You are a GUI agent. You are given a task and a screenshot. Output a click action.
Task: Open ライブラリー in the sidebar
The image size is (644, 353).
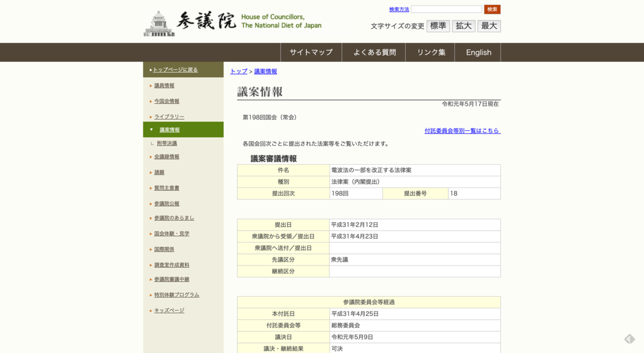[169, 116]
